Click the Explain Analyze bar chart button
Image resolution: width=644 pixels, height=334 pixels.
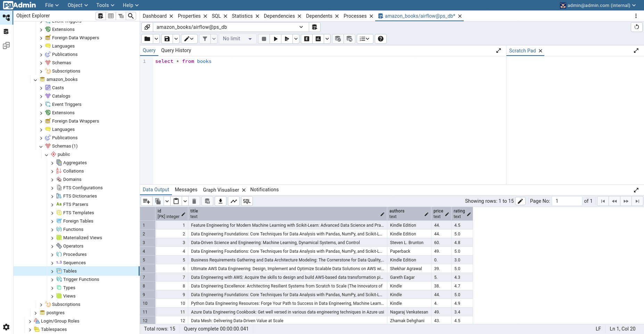pyautogui.click(x=318, y=39)
